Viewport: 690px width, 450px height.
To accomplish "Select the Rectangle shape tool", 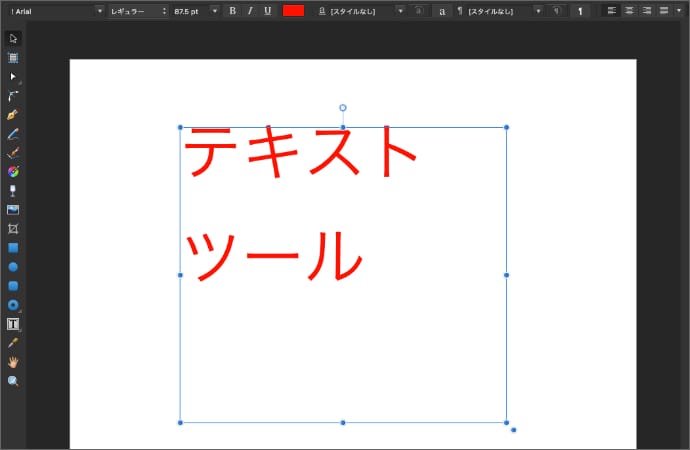I will click(x=13, y=247).
